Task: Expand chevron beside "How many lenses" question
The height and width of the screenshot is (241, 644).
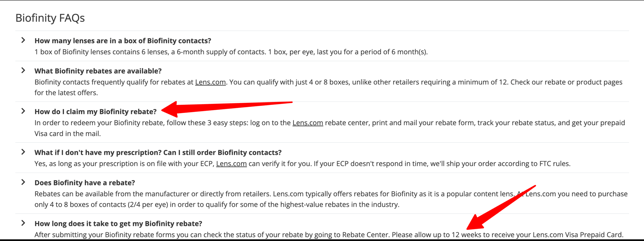Action: [x=23, y=40]
